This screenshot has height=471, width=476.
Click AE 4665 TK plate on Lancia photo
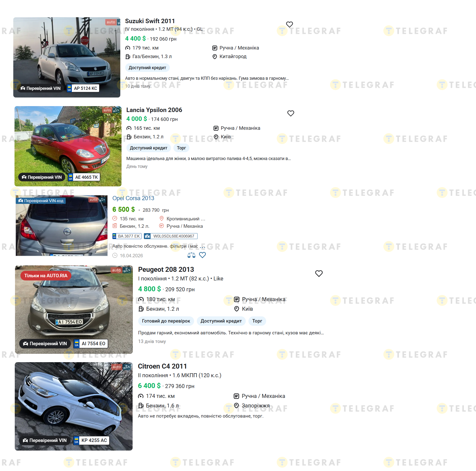[84, 177]
